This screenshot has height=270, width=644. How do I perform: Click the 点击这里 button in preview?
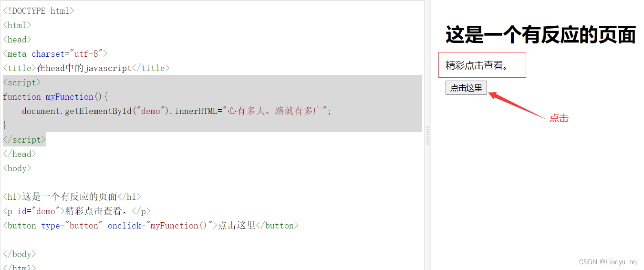pos(466,88)
